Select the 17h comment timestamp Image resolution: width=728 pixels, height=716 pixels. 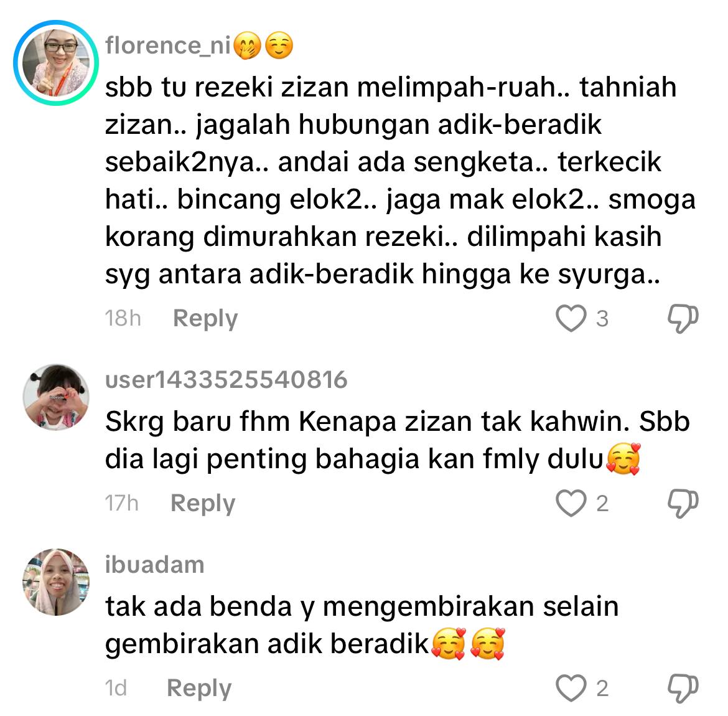tap(121, 503)
